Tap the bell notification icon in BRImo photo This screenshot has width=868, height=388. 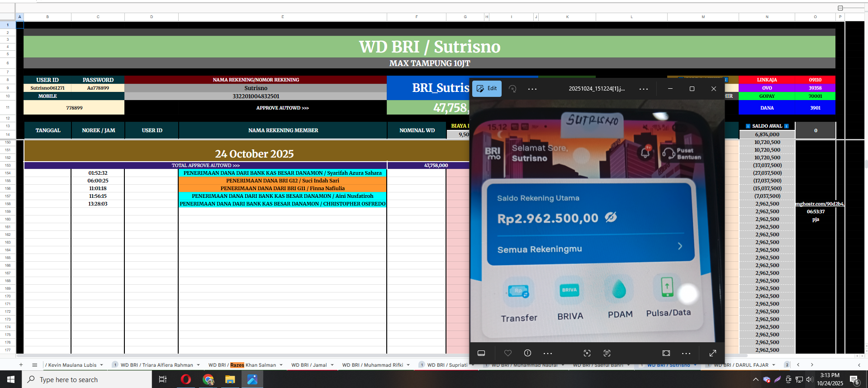(645, 152)
